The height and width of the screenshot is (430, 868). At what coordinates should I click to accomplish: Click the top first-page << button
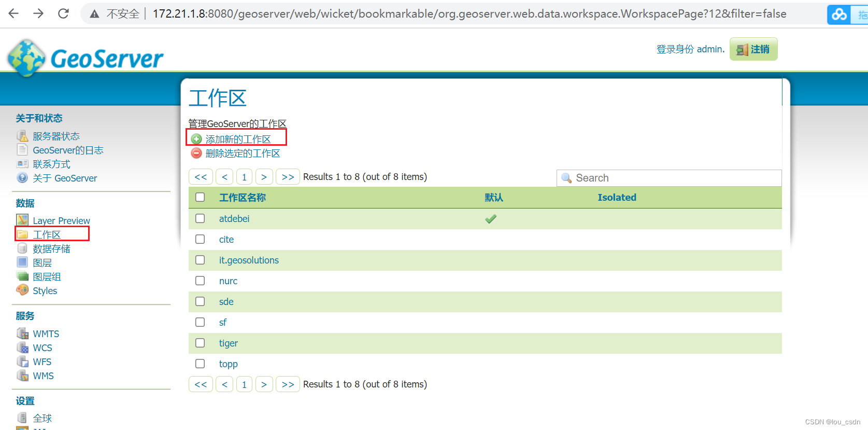[x=201, y=177]
